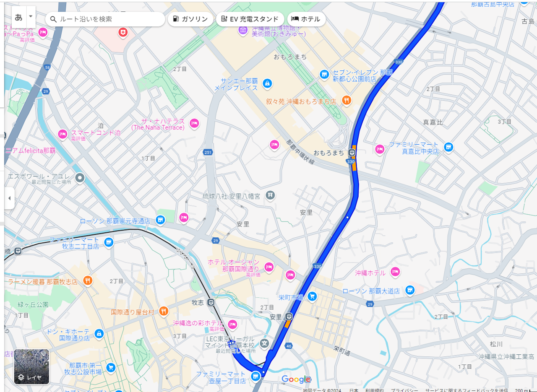
Task: Select the サンエー那覇メインプレイス shopping pin
Action: point(267,83)
